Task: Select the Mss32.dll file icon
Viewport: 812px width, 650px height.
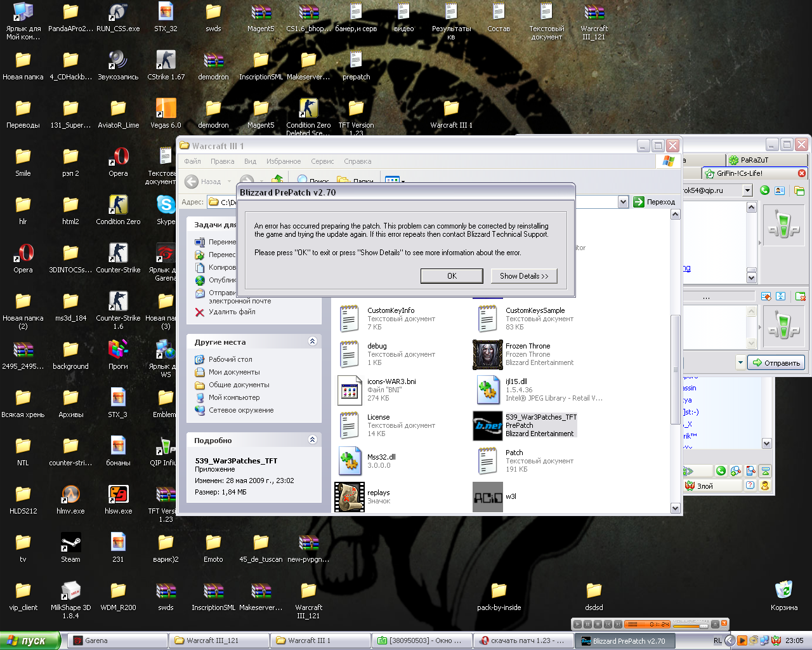Action: pyautogui.click(x=350, y=461)
